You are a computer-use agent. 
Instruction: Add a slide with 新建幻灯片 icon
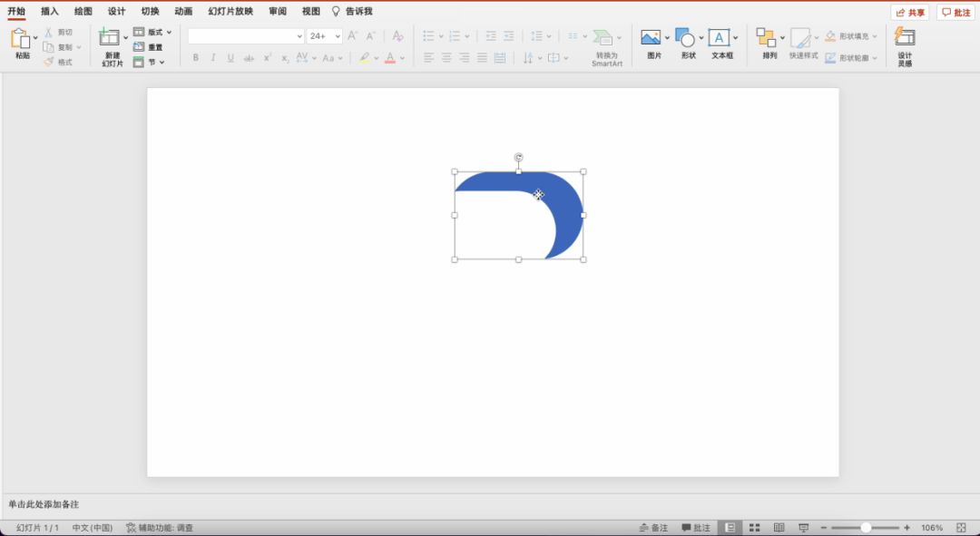tap(110, 38)
